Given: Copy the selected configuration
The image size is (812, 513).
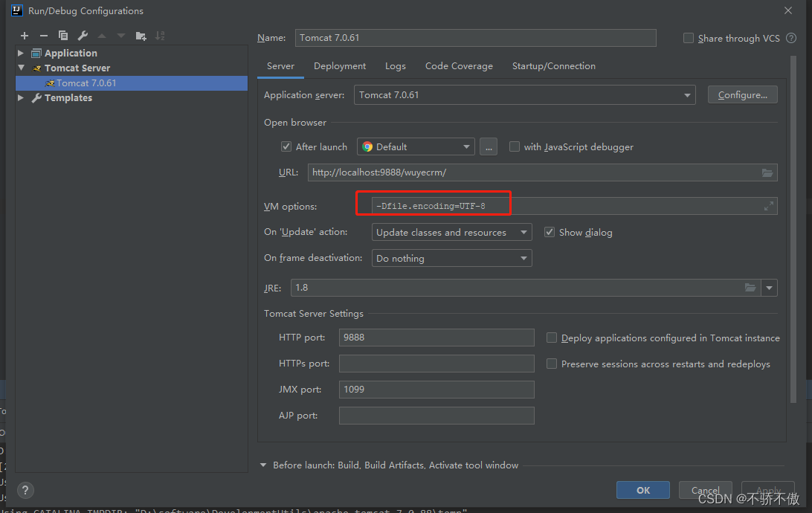Looking at the screenshot, I should coord(63,36).
